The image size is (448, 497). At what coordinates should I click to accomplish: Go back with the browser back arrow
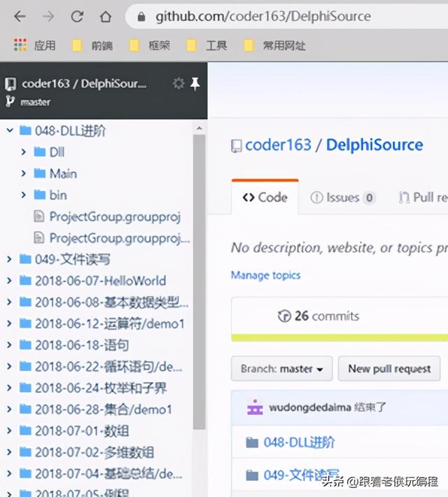pyautogui.click(x=20, y=17)
